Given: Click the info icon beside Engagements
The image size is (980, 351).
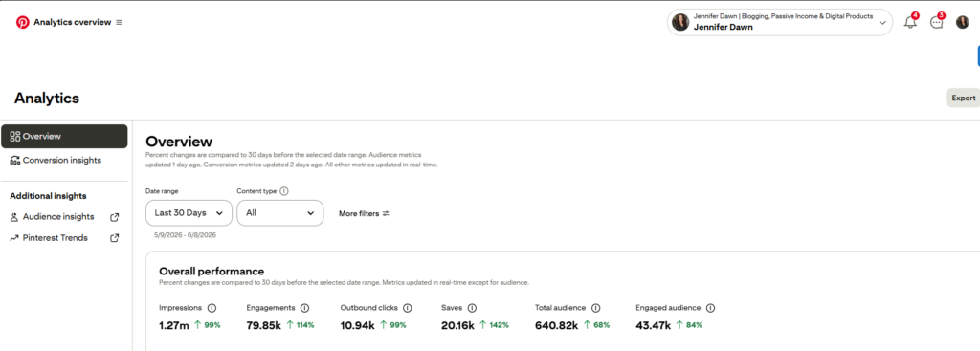Looking at the screenshot, I should click(x=304, y=308).
